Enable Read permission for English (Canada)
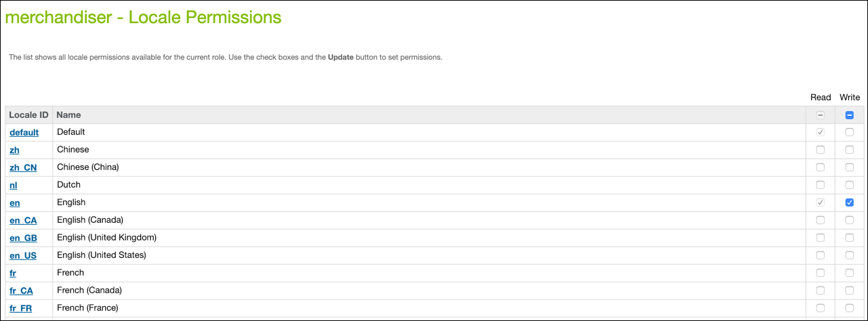The image size is (868, 321). [x=821, y=220]
